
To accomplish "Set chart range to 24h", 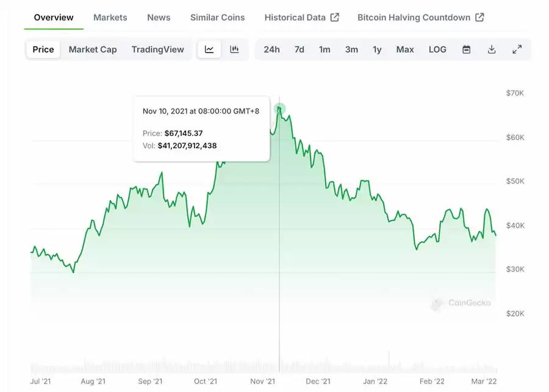I will tap(271, 49).
